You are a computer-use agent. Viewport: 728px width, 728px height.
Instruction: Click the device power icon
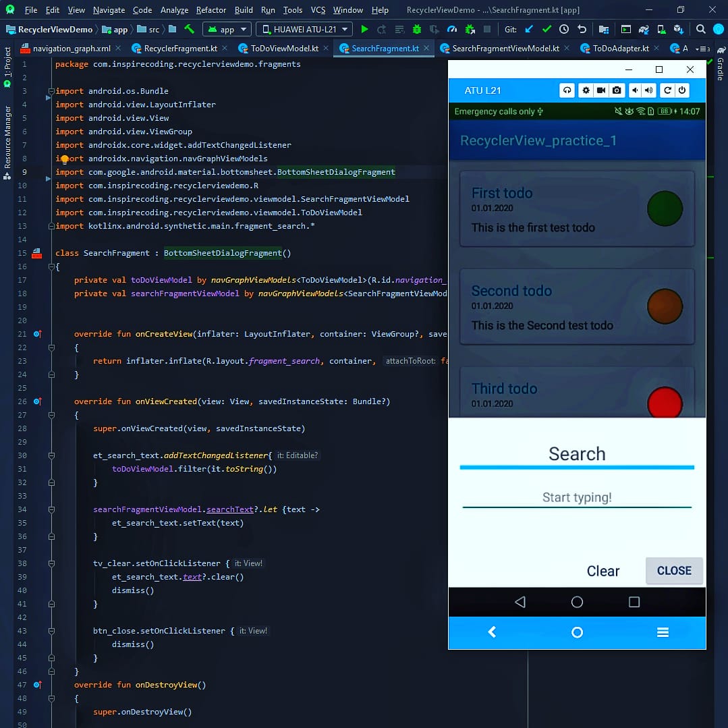(x=682, y=90)
